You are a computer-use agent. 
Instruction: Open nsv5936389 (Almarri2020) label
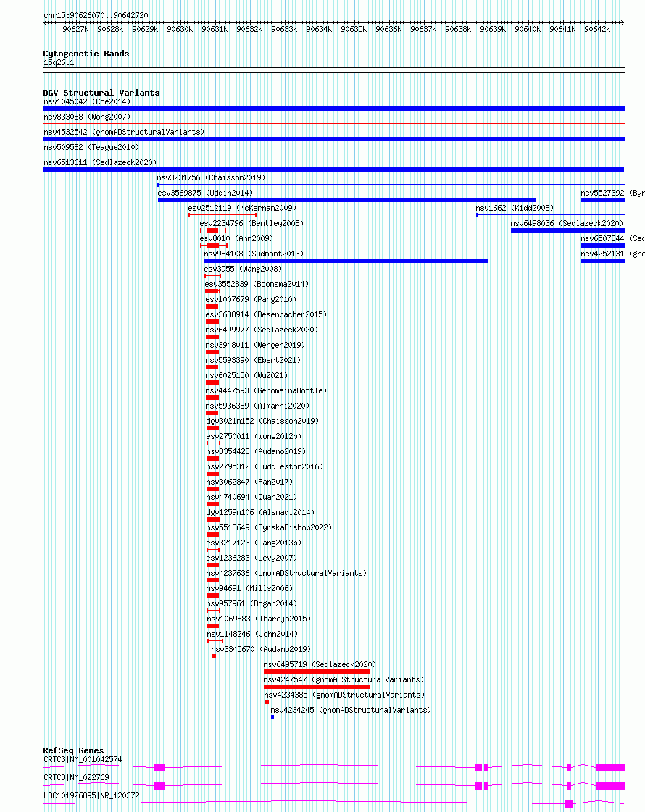(x=257, y=406)
